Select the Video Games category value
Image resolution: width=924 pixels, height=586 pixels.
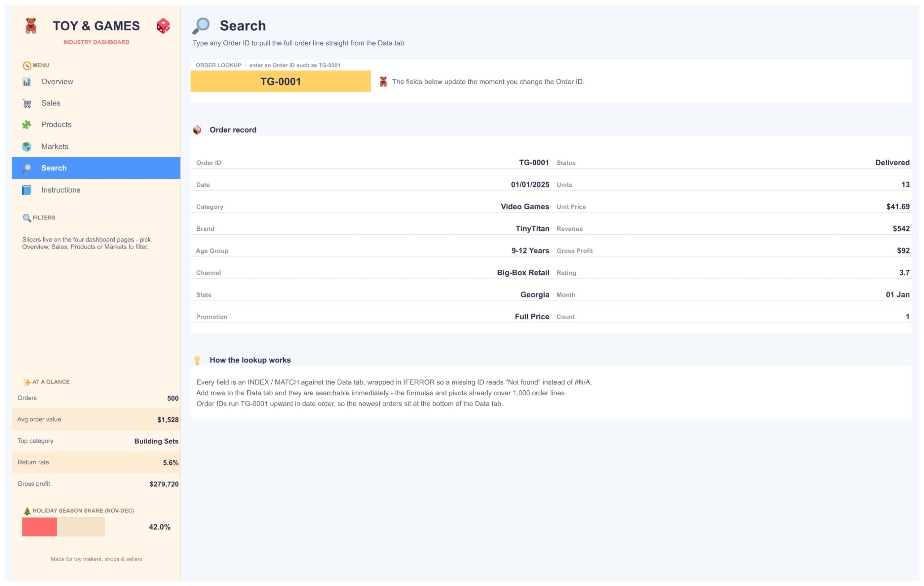click(x=525, y=207)
